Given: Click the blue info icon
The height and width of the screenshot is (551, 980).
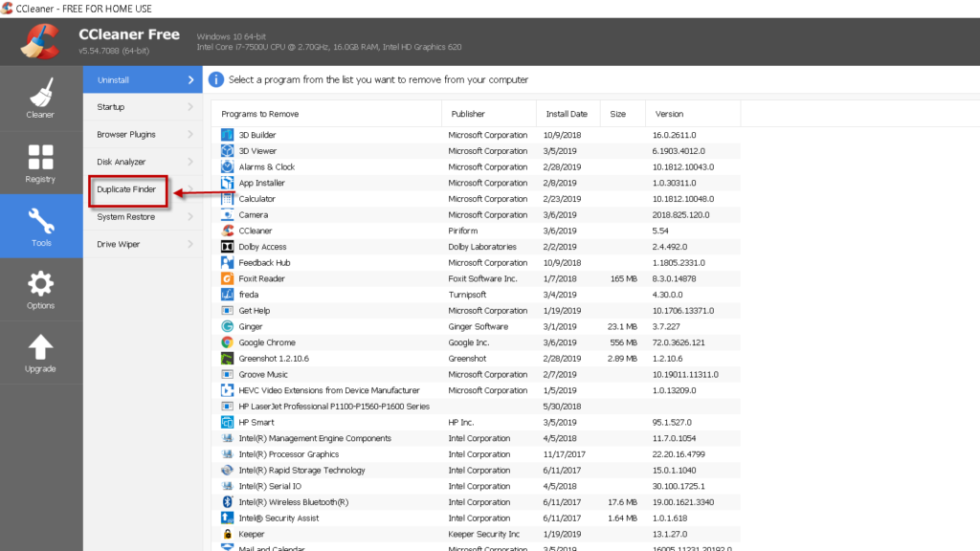Looking at the screenshot, I should 216,80.
